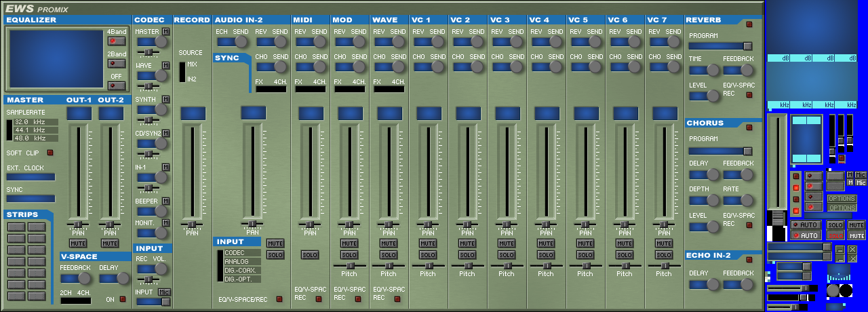Image resolution: width=868 pixels, height=312 pixels.
Task: Click the Reverb FEEDBACK knob
Action: [x=747, y=69]
